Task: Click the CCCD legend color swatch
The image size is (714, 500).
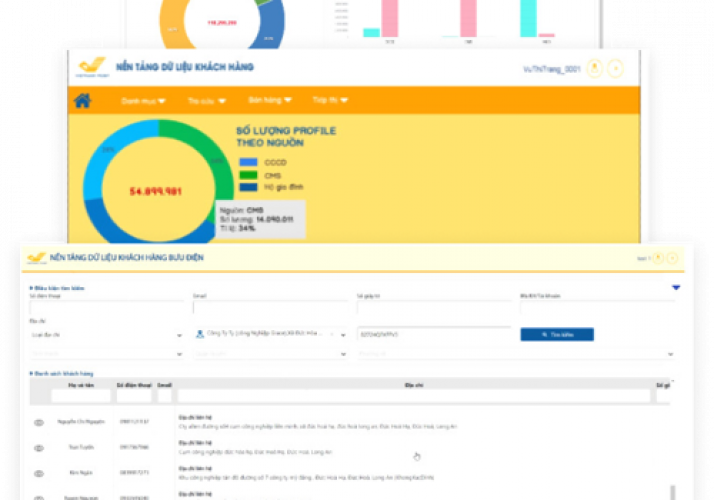Action: coord(248,162)
